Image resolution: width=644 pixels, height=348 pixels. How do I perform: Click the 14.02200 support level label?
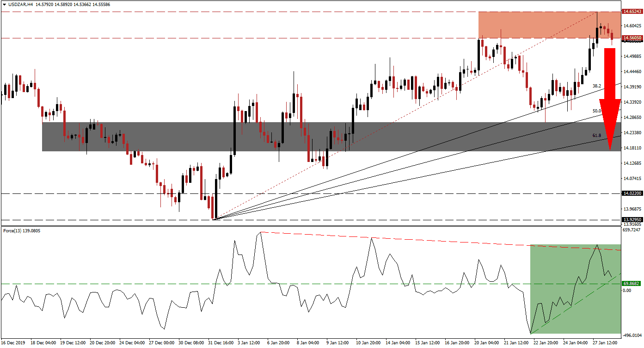click(x=632, y=193)
